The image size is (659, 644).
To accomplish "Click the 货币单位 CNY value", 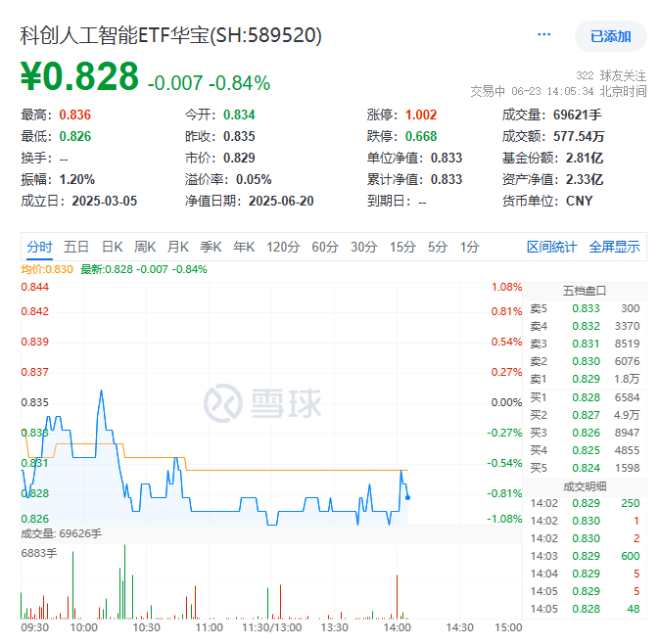I will pyautogui.click(x=579, y=201).
